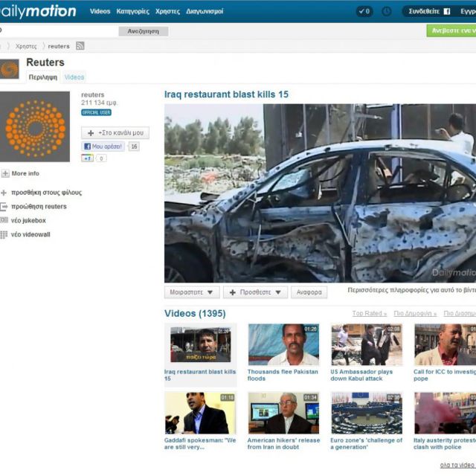Click the Top Rated sort link
Screen dimensions: 476x476
(x=370, y=313)
